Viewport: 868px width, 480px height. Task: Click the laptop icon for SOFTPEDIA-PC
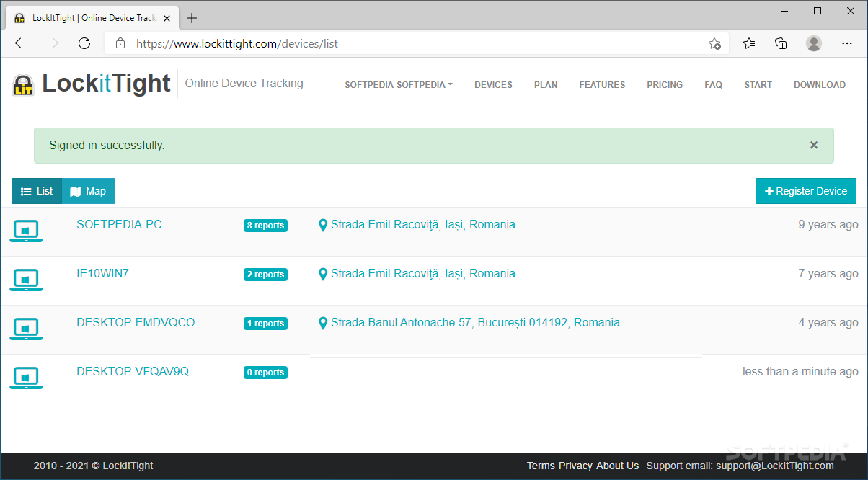tap(26, 231)
